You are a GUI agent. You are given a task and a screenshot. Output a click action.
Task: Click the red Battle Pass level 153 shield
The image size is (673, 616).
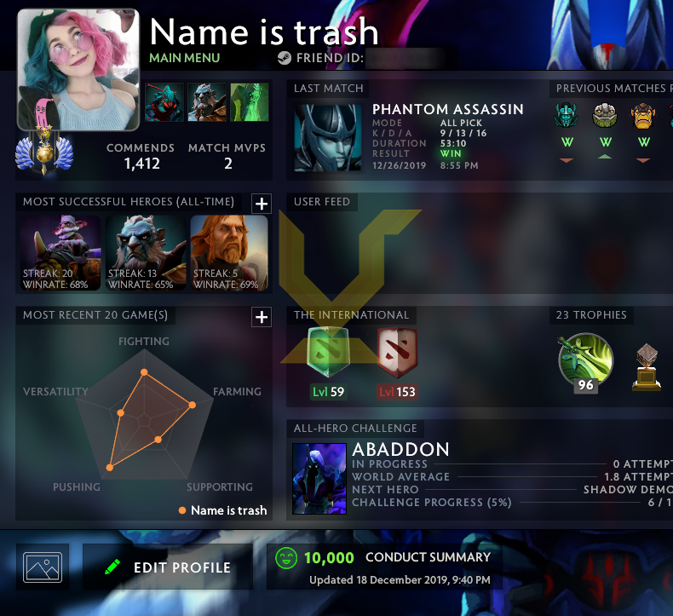pyautogui.click(x=397, y=353)
